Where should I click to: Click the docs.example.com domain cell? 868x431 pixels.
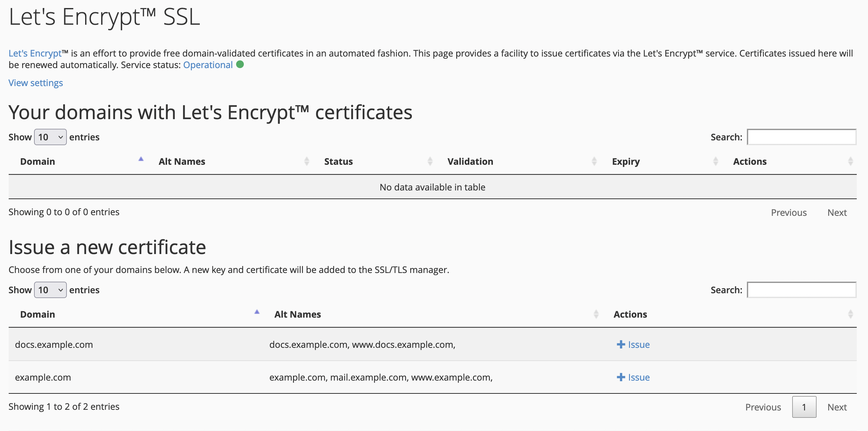click(54, 344)
